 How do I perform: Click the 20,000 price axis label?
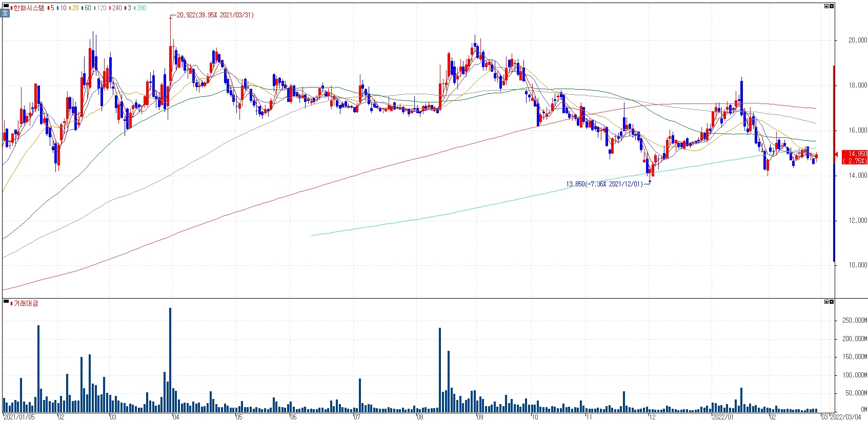(x=858, y=40)
